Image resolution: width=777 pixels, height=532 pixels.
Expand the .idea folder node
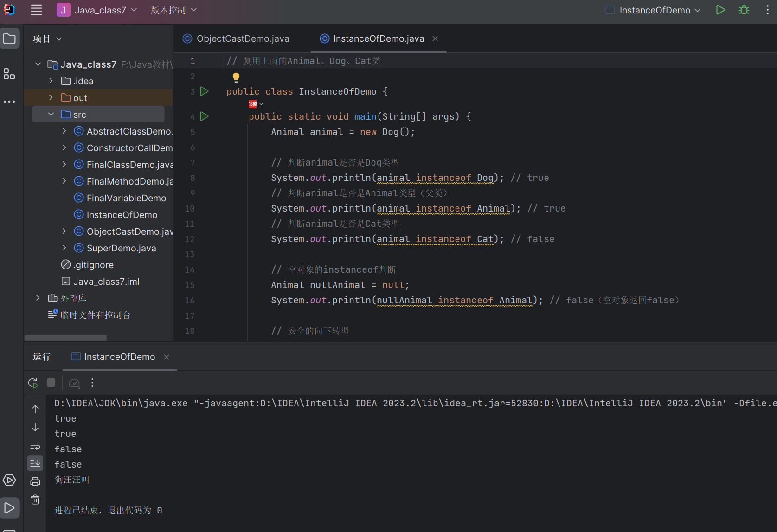tap(51, 81)
